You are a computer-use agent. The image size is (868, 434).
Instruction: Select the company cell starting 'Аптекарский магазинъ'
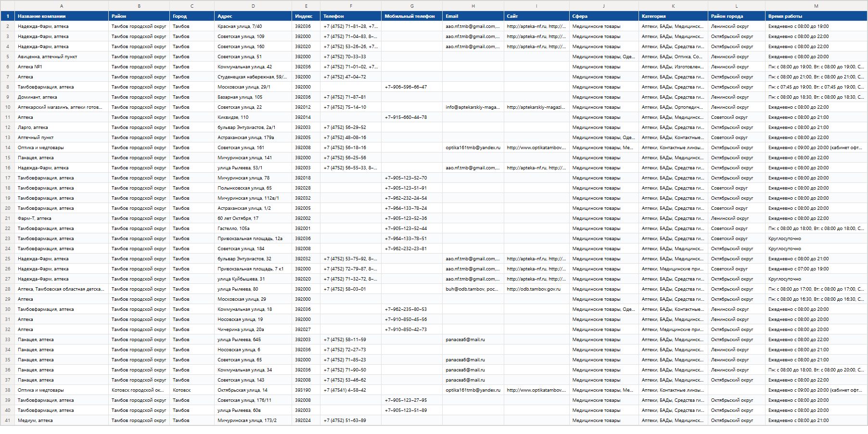point(62,107)
